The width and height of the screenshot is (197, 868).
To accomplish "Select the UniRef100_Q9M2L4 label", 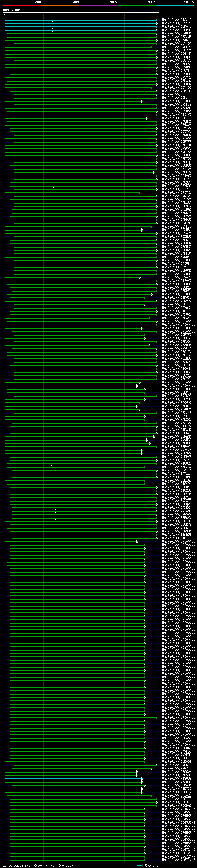I will coord(177,98).
